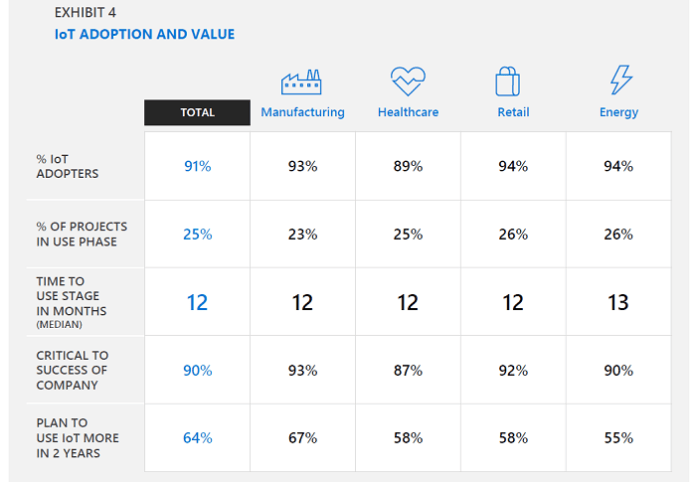Select the % IoT ADOPTERS row label

[x=67, y=166]
